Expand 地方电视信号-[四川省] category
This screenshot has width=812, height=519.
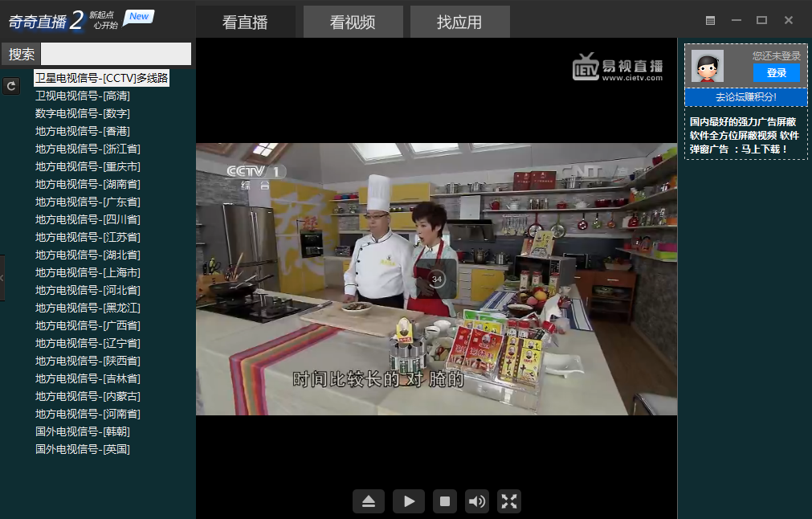[x=88, y=219]
